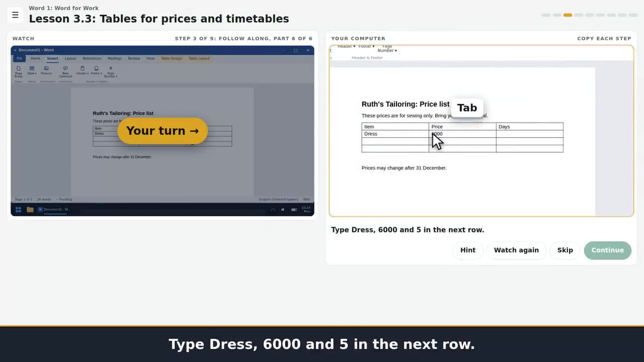Click the Price header cell in the practice table
This screenshot has height=362, width=644.
462,127
